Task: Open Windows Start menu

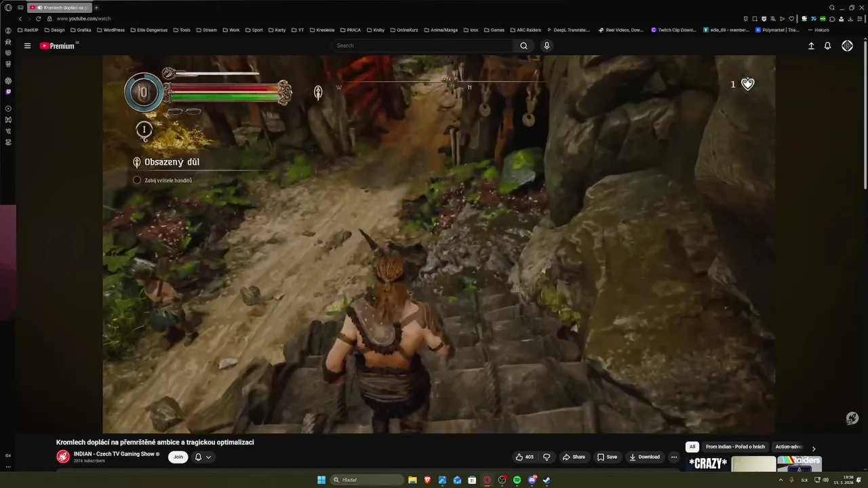Action: tap(321, 480)
